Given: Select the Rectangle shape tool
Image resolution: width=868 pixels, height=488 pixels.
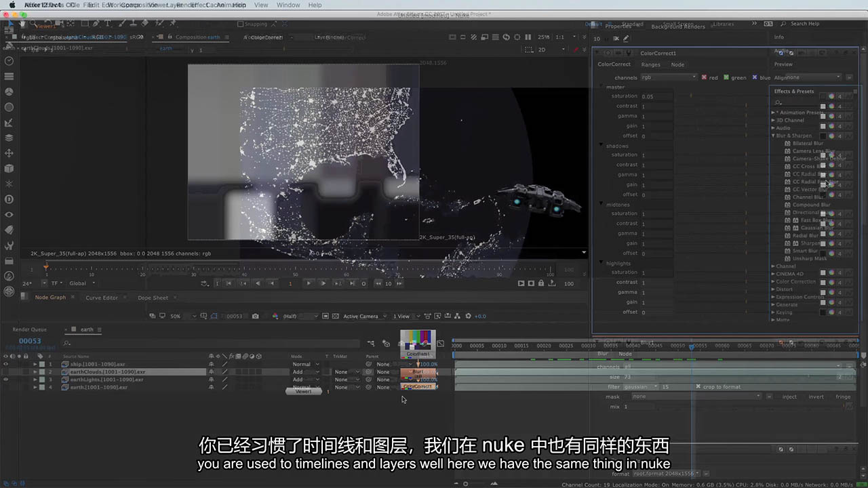Looking at the screenshot, I should [x=83, y=24].
